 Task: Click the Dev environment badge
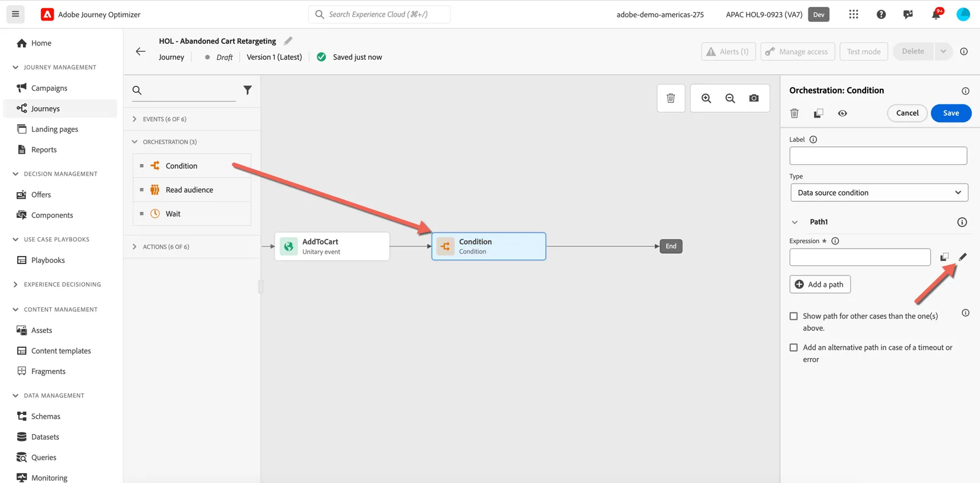pos(818,14)
